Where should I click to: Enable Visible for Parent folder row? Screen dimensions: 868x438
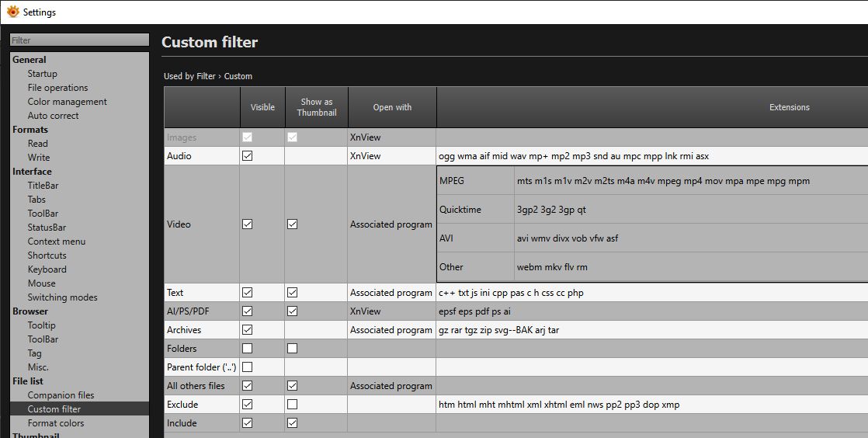(248, 367)
